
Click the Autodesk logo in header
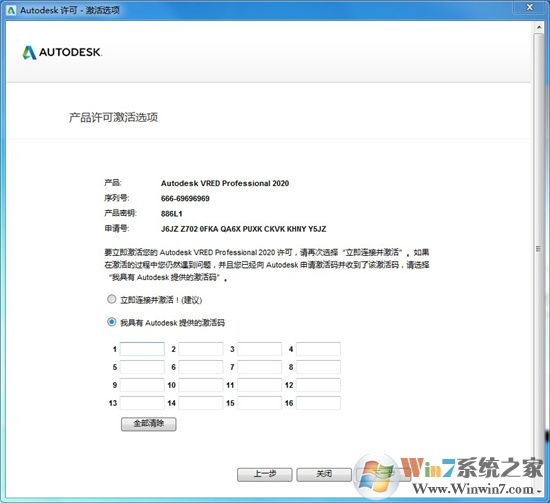(62, 52)
